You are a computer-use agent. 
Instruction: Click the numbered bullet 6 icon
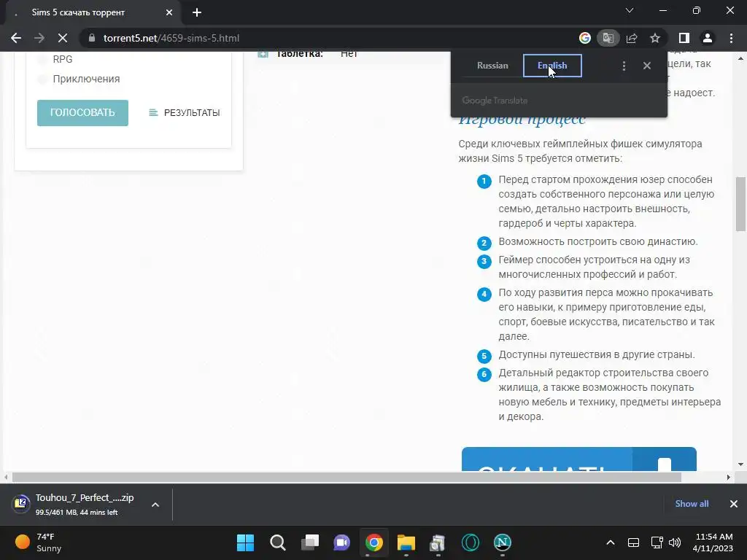pos(484,374)
